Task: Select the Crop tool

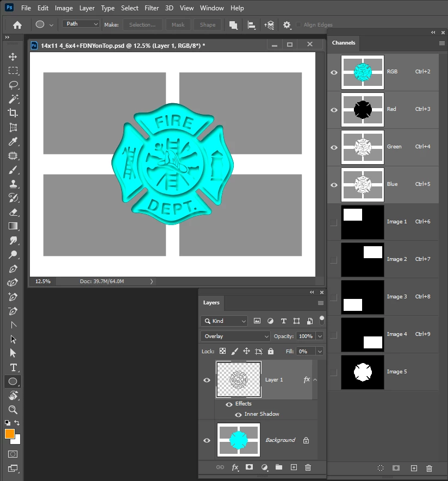Action: click(x=13, y=113)
